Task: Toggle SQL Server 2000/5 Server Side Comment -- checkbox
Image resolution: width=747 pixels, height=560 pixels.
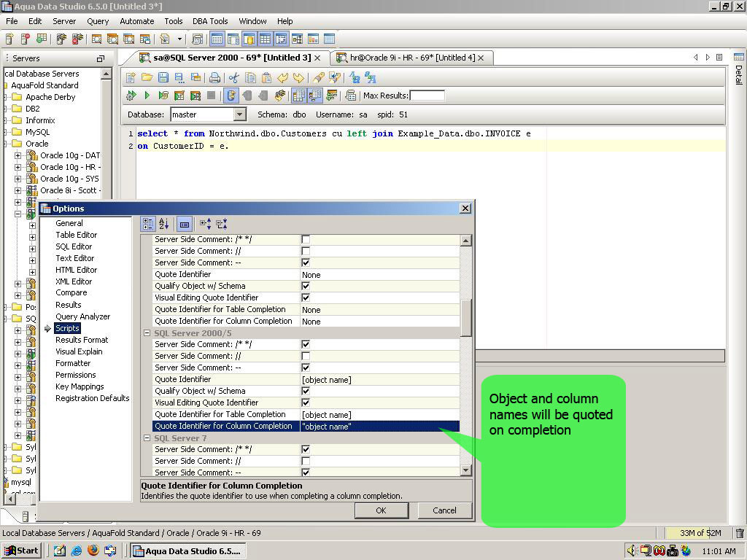Action: coord(306,367)
